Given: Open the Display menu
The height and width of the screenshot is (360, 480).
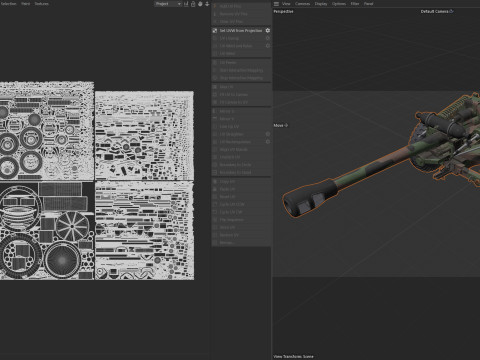Looking at the screenshot, I should point(321,4).
